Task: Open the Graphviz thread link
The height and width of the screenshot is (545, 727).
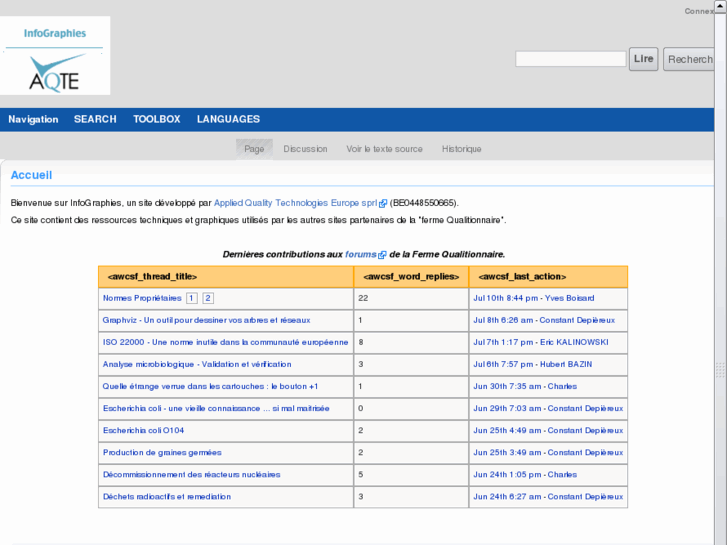Action: 206,320
